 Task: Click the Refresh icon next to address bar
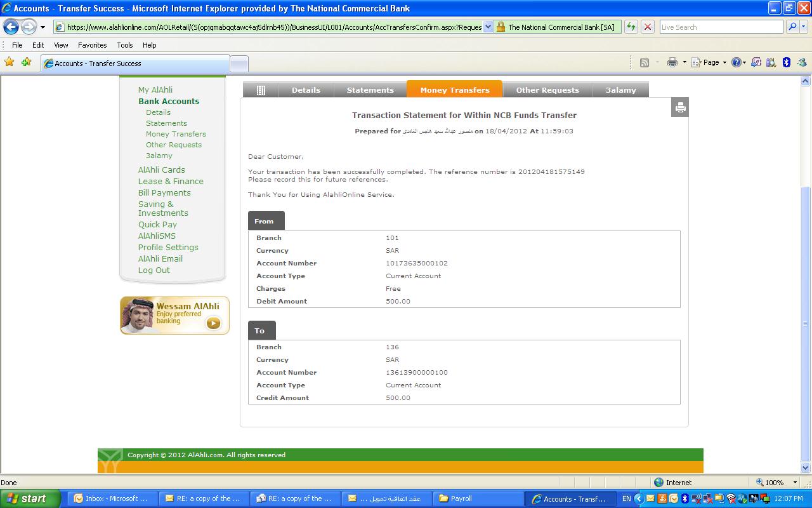pos(631,27)
